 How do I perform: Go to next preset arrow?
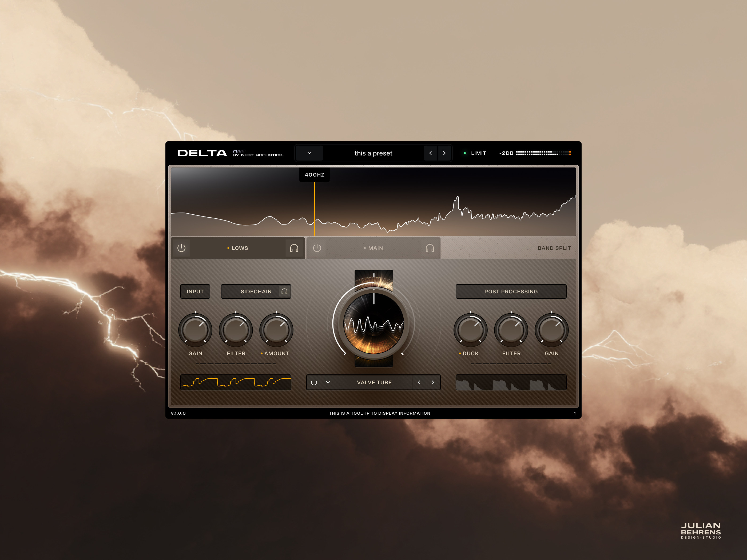[444, 153]
